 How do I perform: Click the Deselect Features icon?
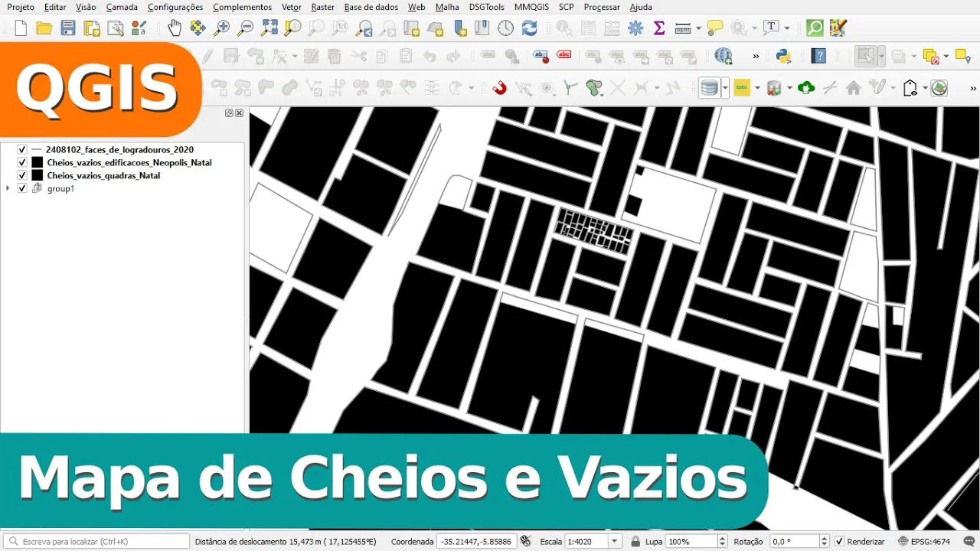coord(932,56)
